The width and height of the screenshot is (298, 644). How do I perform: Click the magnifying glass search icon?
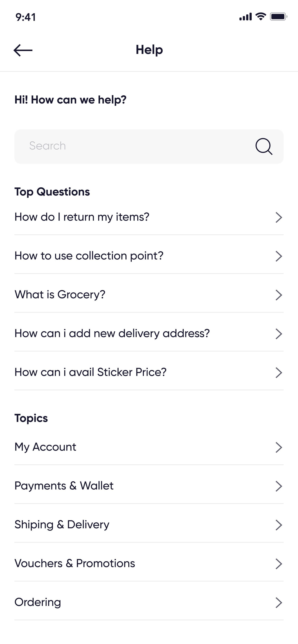pos(264,146)
